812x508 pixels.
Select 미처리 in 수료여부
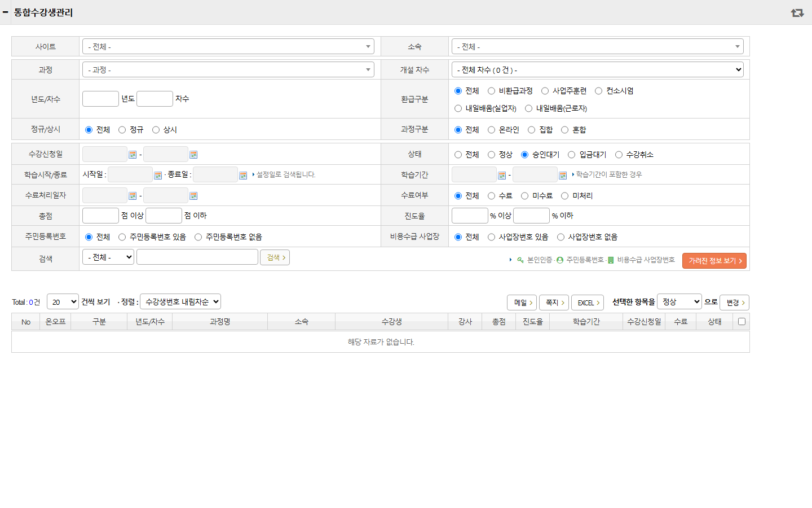pyautogui.click(x=564, y=196)
